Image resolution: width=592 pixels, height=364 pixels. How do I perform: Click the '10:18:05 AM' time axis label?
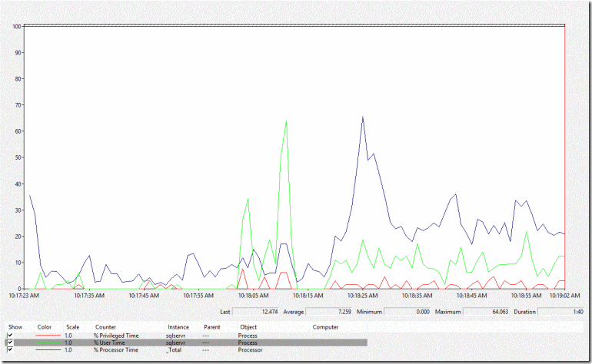(254, 296)
